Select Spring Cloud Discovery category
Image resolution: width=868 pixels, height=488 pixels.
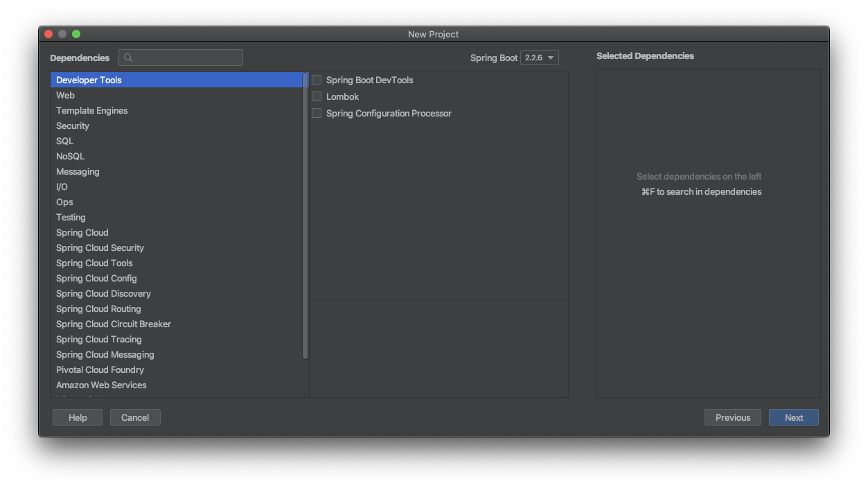(177, 293)
